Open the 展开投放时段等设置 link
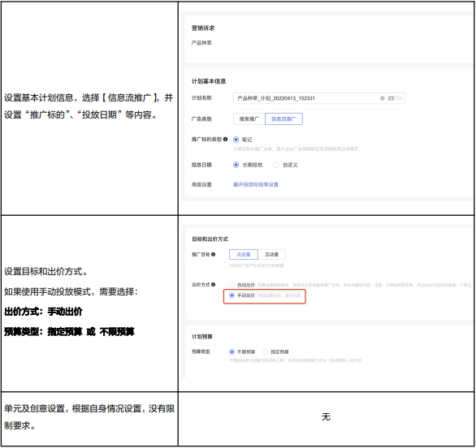The width and height of the screenshot is (476, 448). click(x=256, y=184)
